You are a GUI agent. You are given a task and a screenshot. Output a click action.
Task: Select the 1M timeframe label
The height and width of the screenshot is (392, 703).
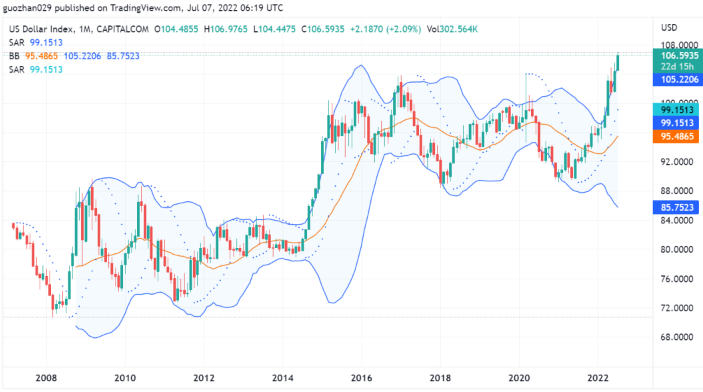pos(83,29)
